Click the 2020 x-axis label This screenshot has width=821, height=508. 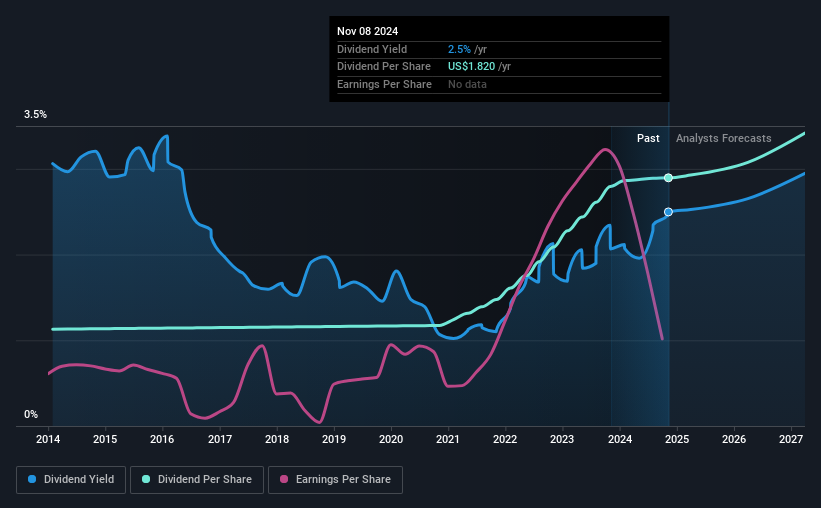[x=391, y=439]
